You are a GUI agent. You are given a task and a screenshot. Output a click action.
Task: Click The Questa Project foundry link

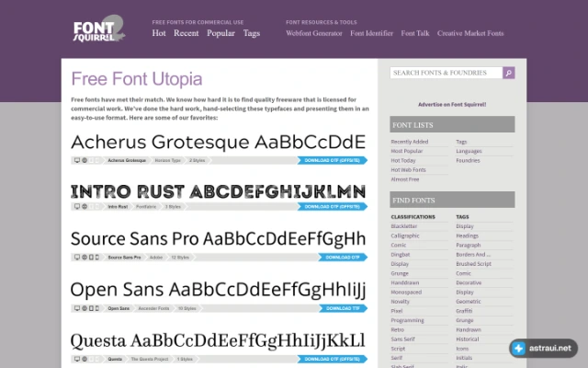(150, 359)
